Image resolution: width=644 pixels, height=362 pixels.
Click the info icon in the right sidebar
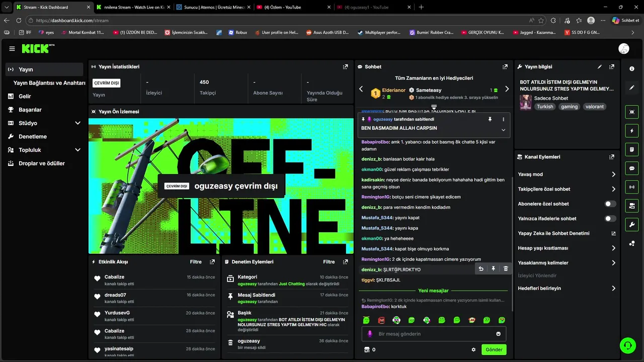click(x=632, y=69)
